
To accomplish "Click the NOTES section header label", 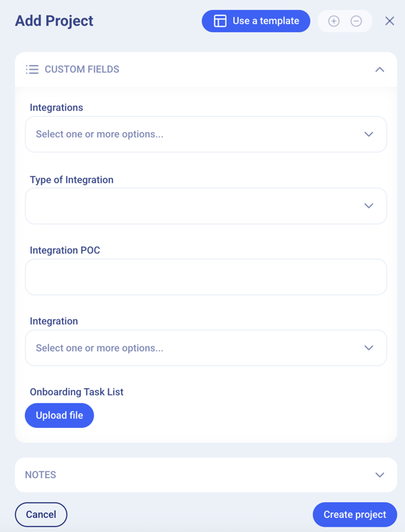I will [40, 475].
